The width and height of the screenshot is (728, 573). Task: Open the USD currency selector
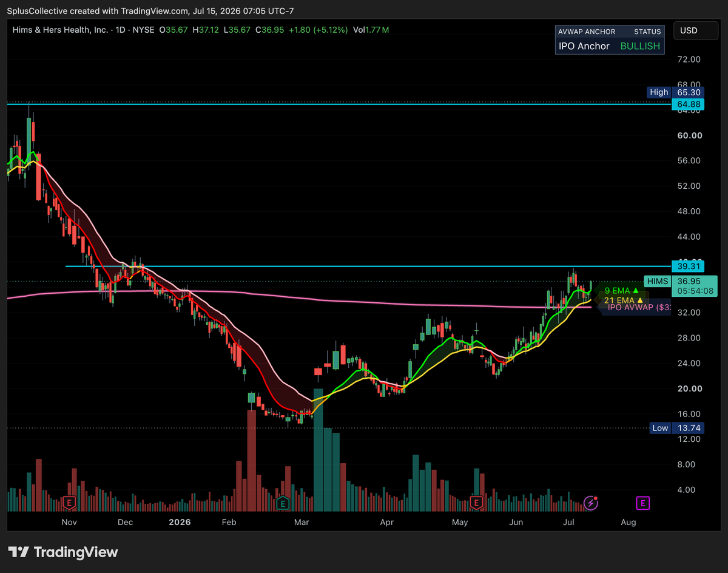[x=689, y=30]
